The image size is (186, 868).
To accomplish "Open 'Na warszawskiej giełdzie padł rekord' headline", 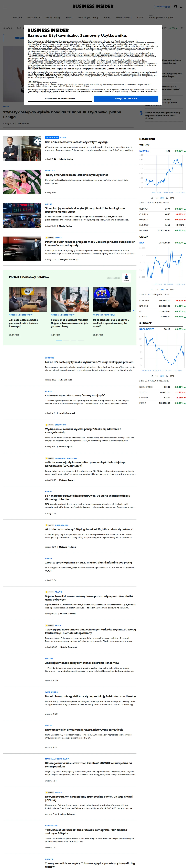I will pos(84,730).
